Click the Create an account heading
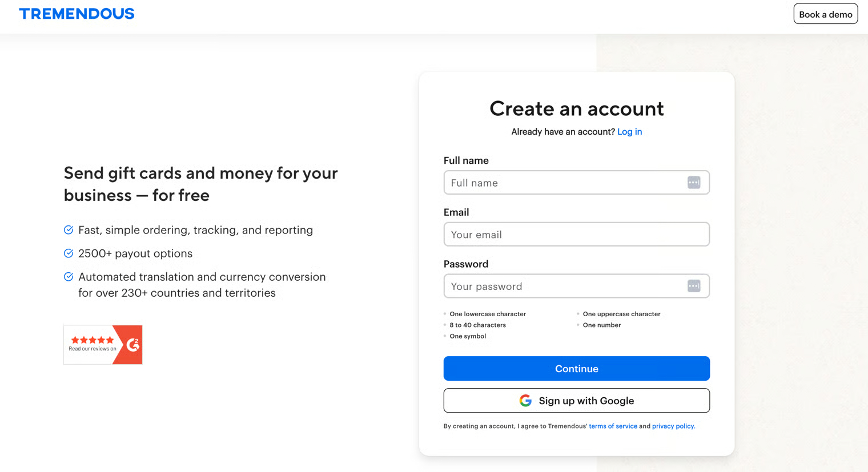This screenshot has width=868, height=472. 576,108
